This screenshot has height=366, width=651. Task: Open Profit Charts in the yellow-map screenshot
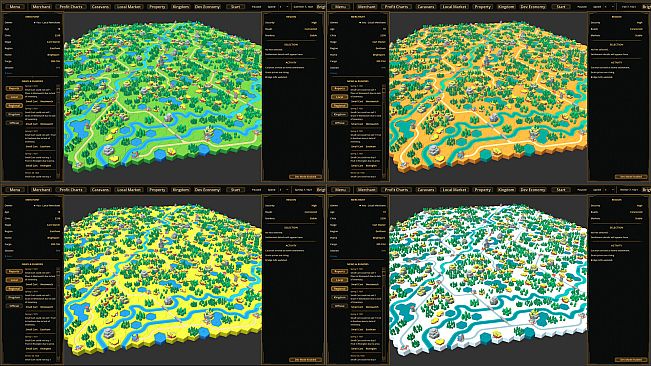pos(71,190)
